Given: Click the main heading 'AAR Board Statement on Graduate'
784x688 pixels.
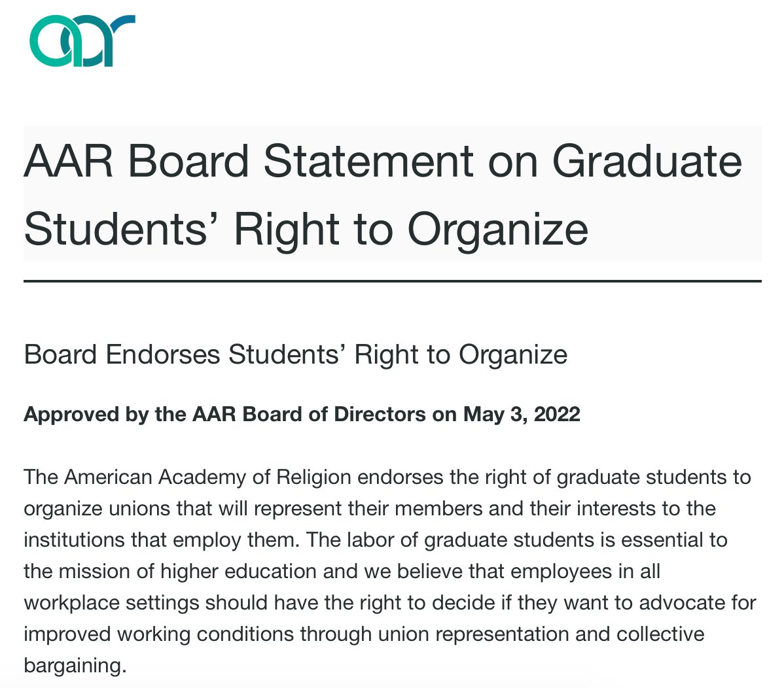Looking at the screenshot, I should pyautogui.click(x=383, y=161).
